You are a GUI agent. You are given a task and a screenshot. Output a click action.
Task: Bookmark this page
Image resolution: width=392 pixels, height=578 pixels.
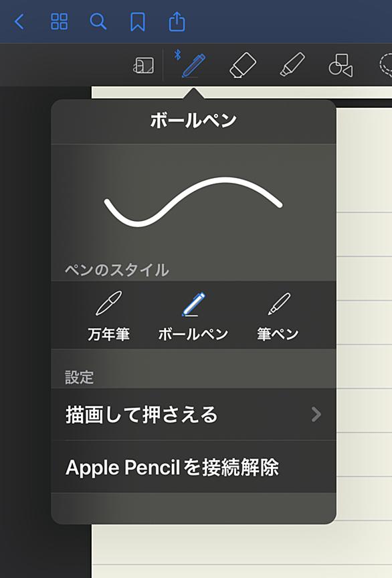pos(138,21)
